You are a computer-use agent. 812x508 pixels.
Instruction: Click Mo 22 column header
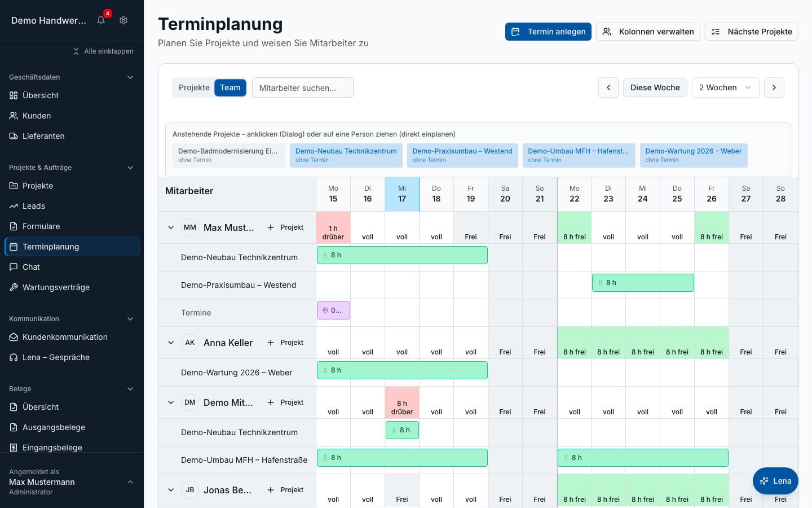pyautogui.click(x=575, y=194)
